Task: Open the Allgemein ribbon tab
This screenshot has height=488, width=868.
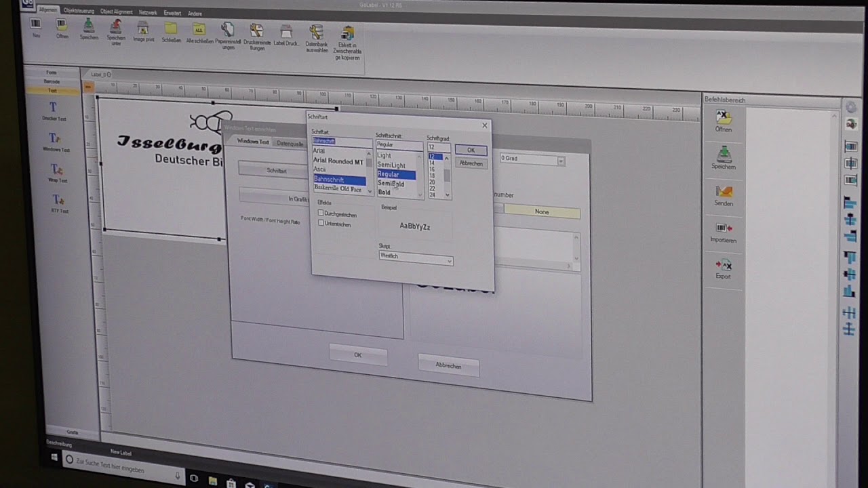Action: (47, 9)
